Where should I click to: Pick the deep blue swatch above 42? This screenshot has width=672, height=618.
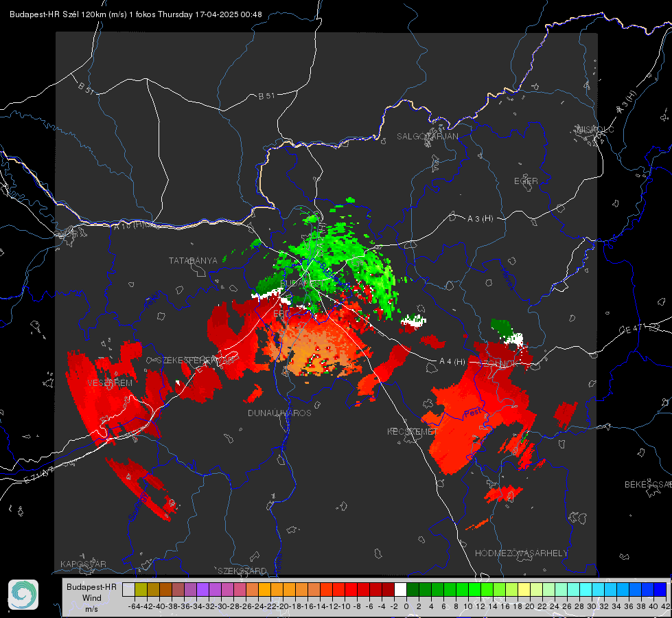(x=660, y=589)
